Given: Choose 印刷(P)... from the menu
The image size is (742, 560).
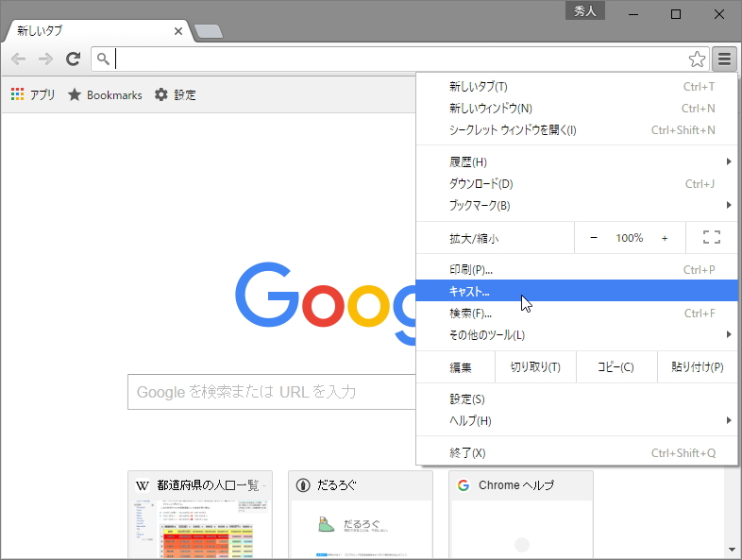Looking at the screenshot, I should coord(577,270).
